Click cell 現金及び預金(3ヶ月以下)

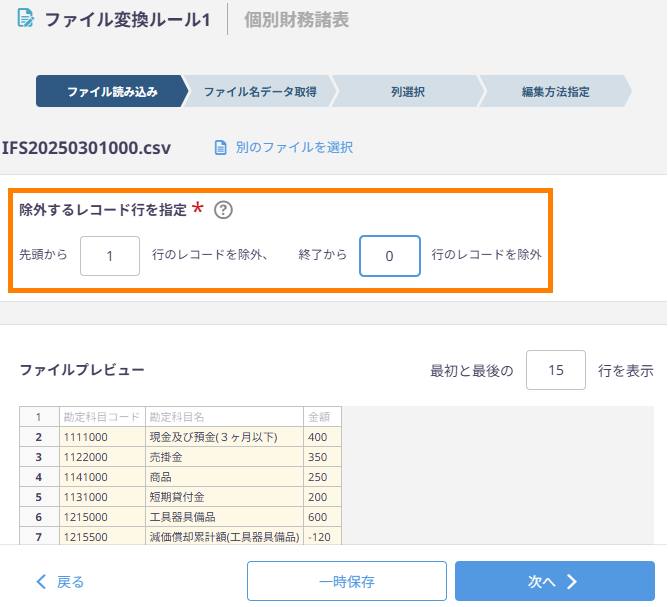coord(224,437)
